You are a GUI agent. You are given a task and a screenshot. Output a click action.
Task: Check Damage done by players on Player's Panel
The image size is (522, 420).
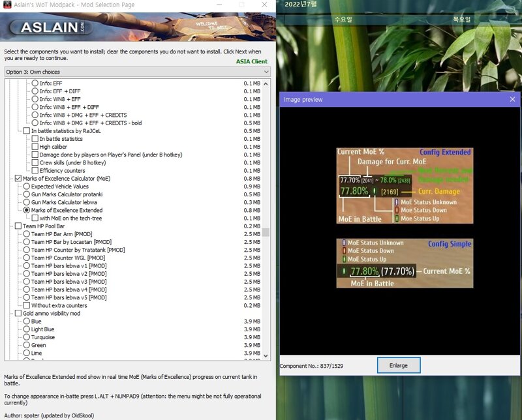coord(35,155)
